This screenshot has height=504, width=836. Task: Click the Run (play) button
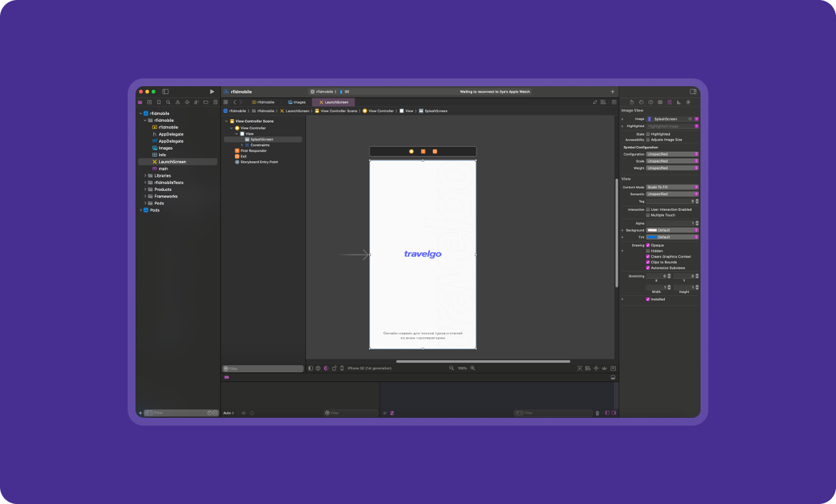[x=212, y=92]
